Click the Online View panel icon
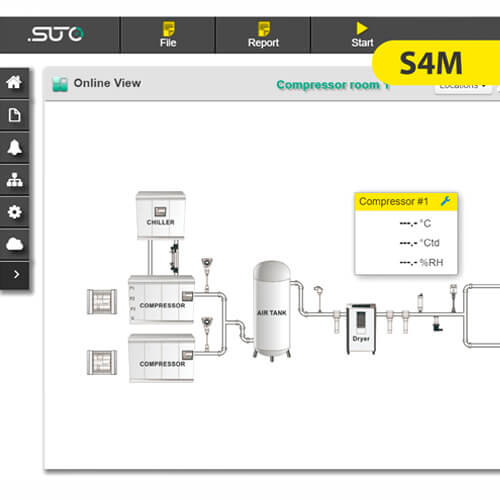500x500 pixels. pyautogui.click(x=60, y=84)
